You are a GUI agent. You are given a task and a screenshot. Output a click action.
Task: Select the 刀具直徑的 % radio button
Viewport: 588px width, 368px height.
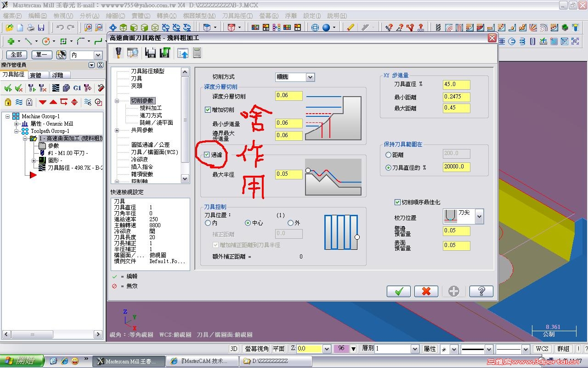point(389,167)
